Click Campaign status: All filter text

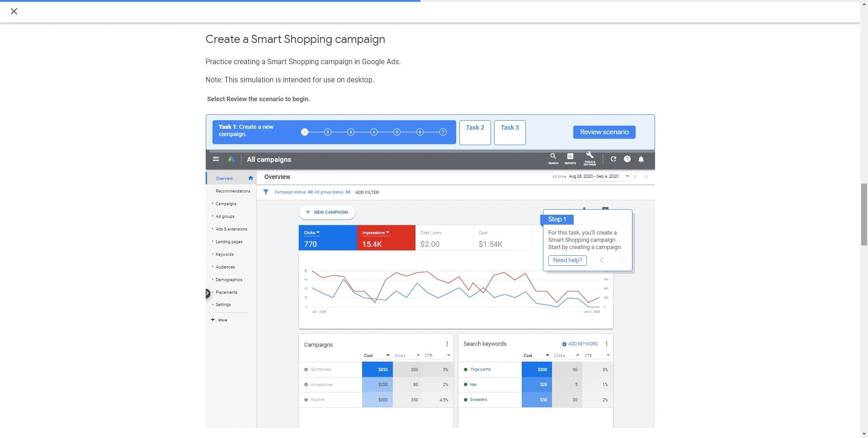click(x=293, y=192)
